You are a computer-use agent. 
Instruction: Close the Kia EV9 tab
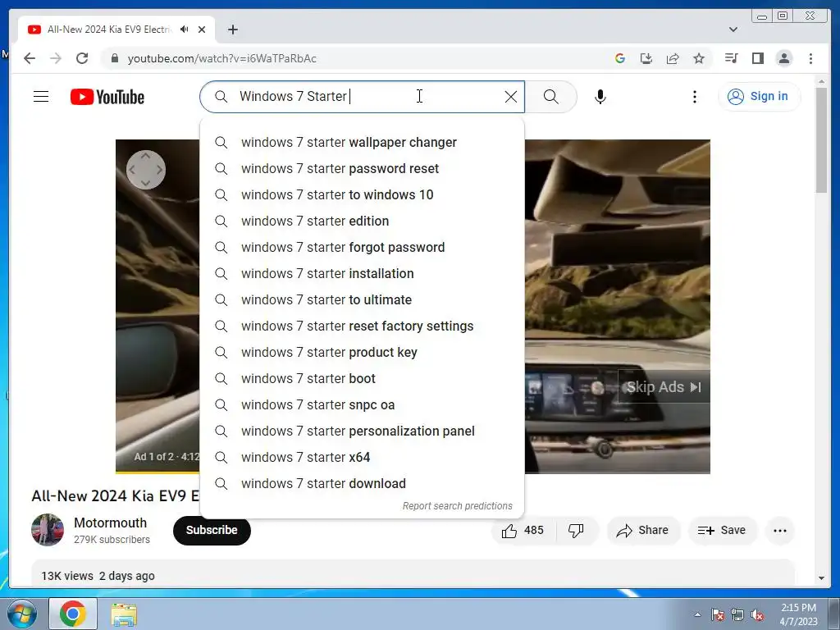(202, 30)
